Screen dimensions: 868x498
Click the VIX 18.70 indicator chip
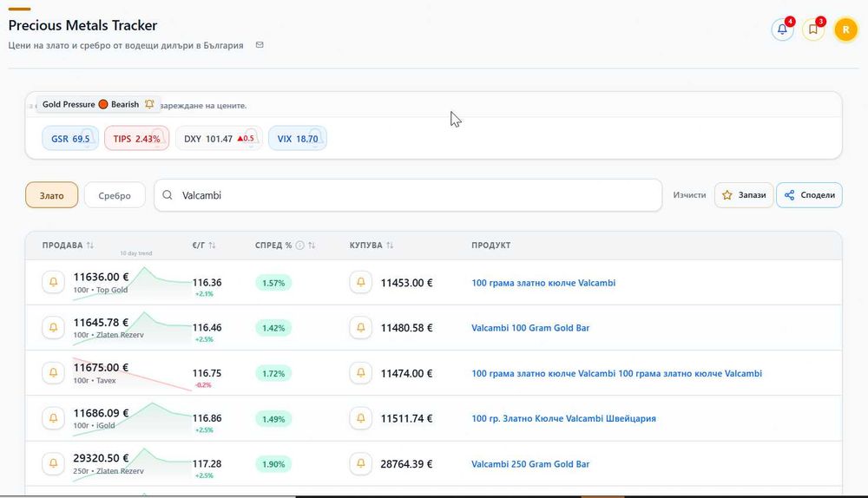tap(298, 138)
